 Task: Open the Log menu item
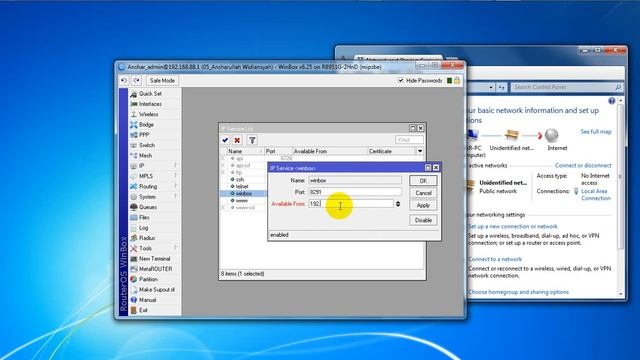pyautogui.click(x=143, y=228)
